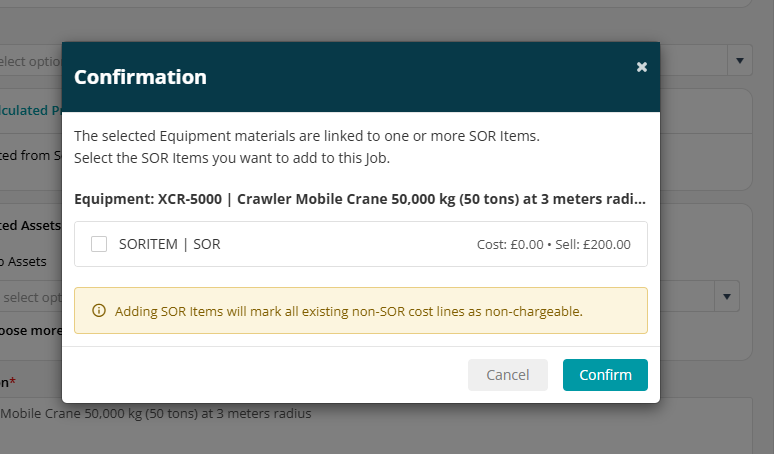Screen dimensions: 774x454
Task: Open the top-right dropdown arrow behind the dialog
Action: tap(739, 61)
